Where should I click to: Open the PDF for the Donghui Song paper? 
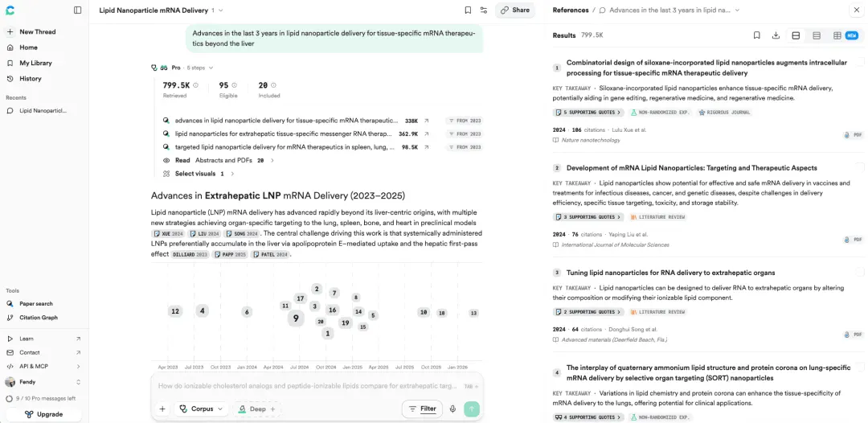click(x=853, y=335)
